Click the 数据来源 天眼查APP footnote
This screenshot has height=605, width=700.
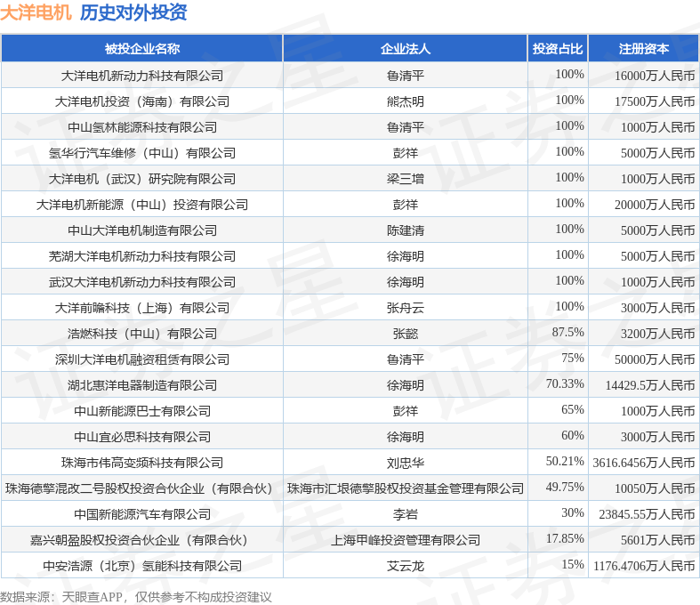pos(136,597)
